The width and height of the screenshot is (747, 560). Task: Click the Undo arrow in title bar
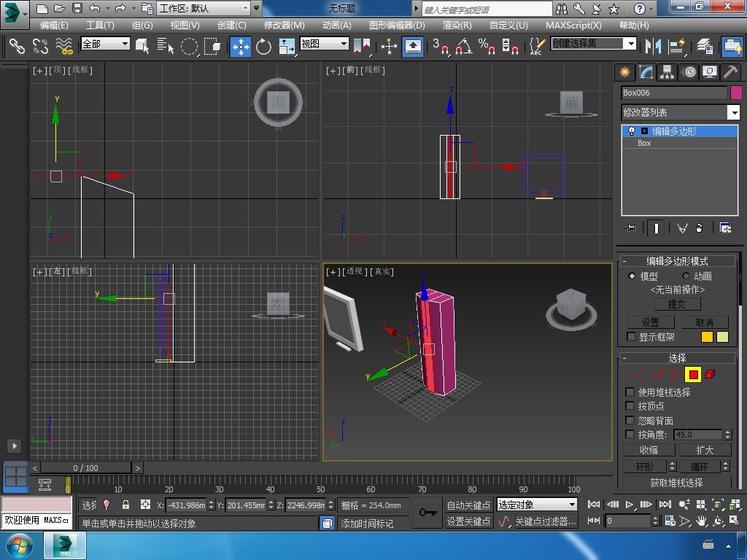[x=96, y=8]
